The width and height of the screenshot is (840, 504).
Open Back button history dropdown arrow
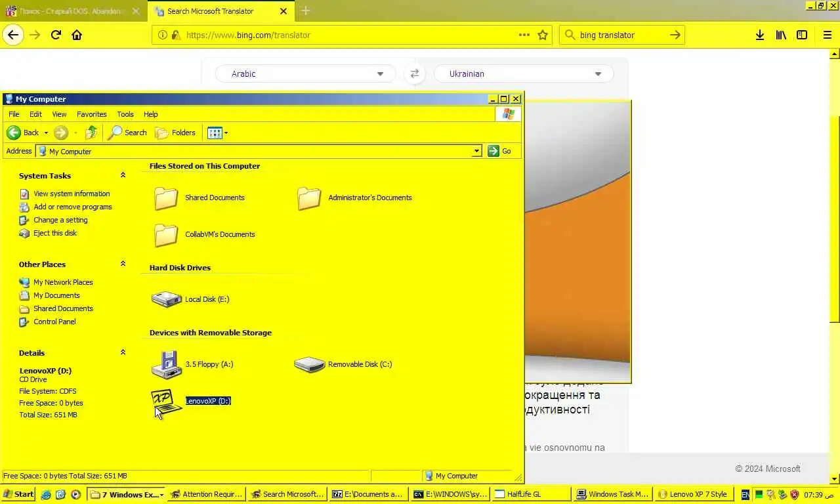46,133
